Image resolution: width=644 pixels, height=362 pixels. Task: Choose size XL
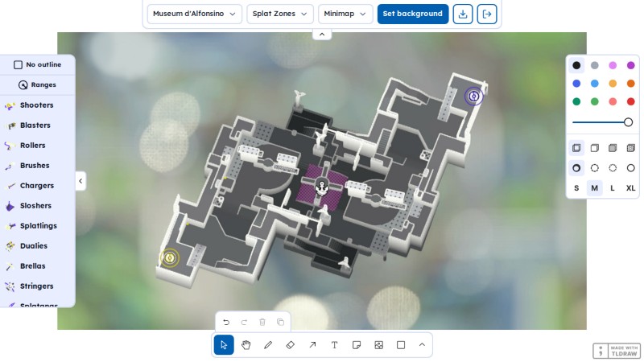click(631, 188)
